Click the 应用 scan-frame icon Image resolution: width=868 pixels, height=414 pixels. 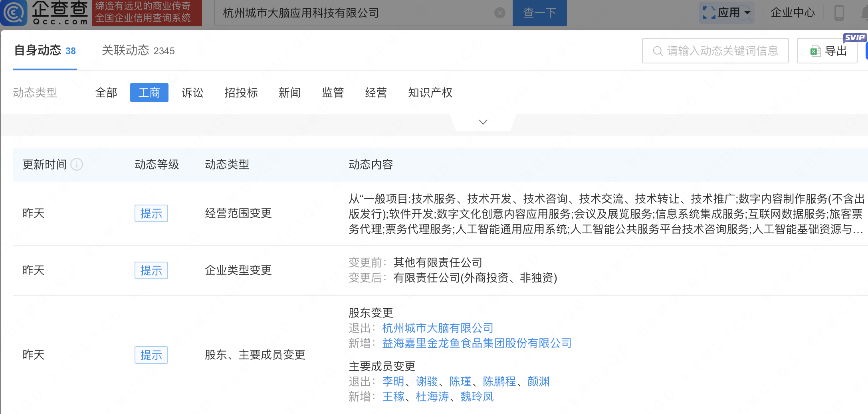[x=709, y=13]
